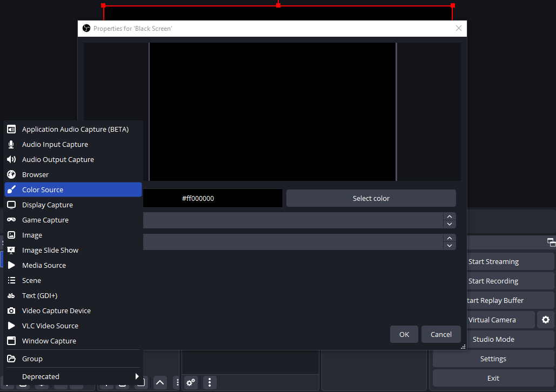Screen dimensions: 556x392
Task: Decrease the second spinbox value with down arrow
Action: tap(450, 246)
